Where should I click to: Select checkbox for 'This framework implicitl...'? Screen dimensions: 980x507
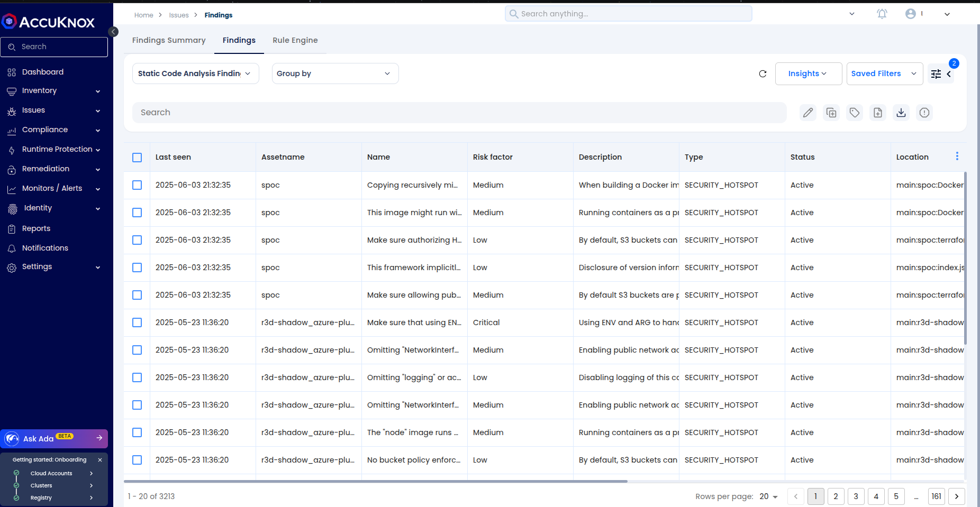pyautogui.click(x=137, y=268)
